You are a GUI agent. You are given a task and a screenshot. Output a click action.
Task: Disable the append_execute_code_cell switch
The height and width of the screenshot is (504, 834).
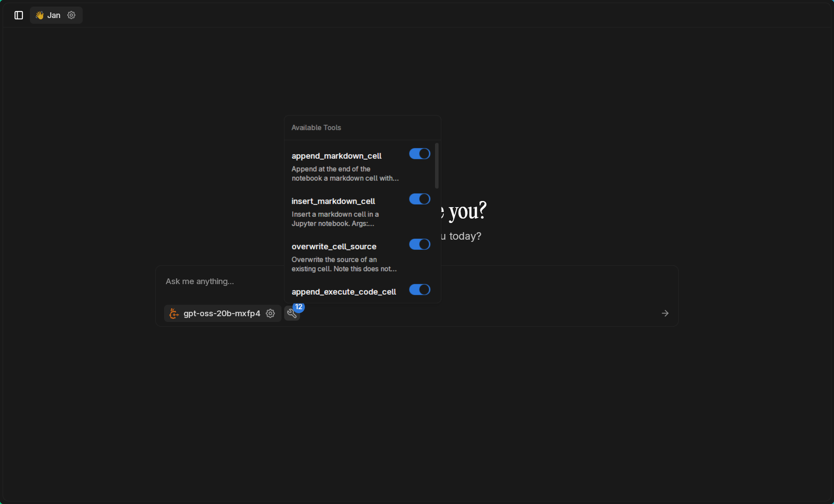click(x=419, y=290)
